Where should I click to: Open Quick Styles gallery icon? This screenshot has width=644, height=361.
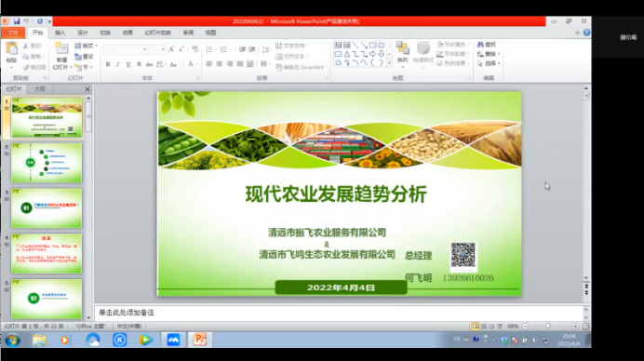tap(423, 48)
